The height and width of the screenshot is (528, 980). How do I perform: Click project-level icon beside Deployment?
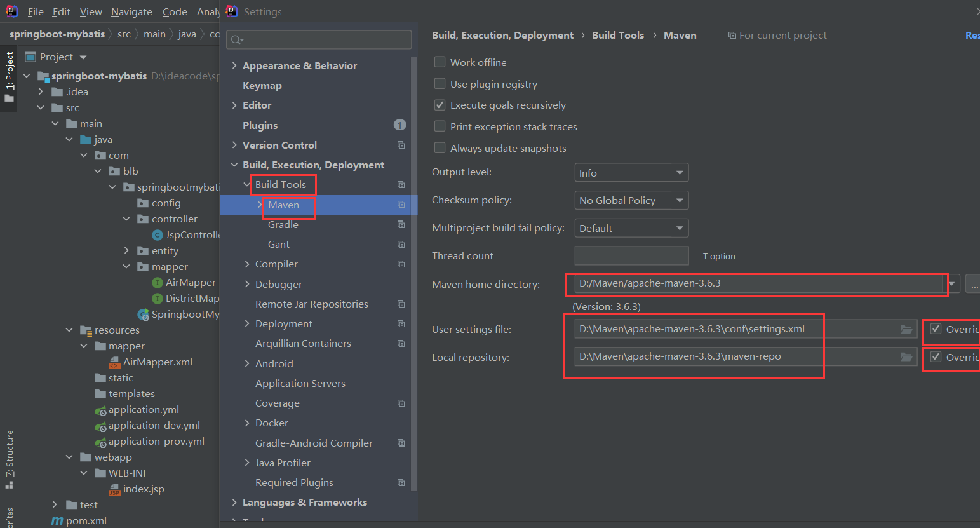pos(401,323)
